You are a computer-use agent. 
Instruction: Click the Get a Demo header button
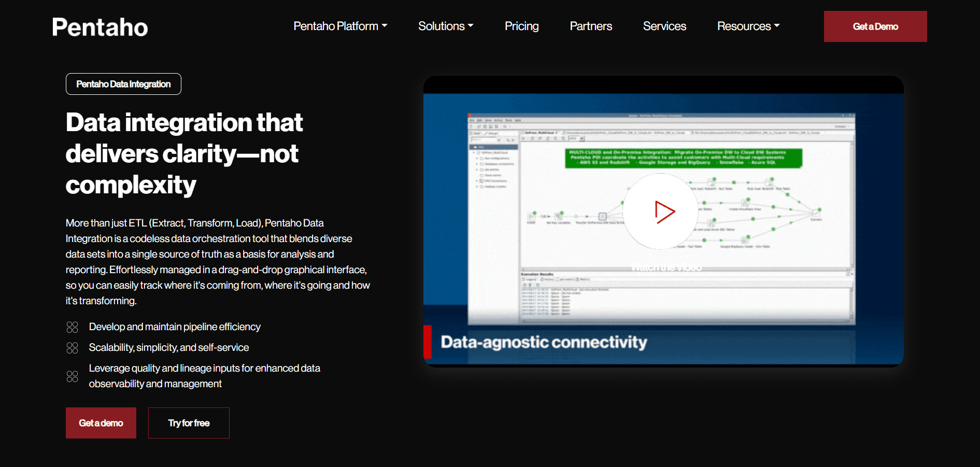(875, 26)
